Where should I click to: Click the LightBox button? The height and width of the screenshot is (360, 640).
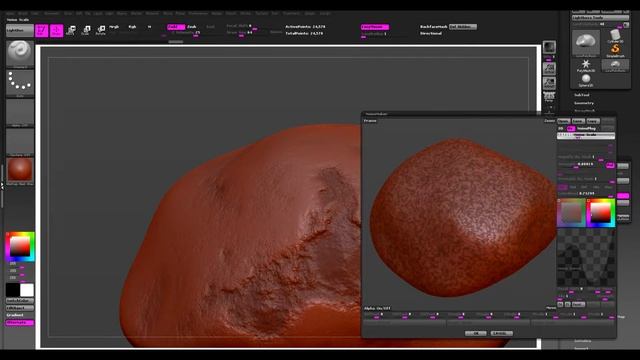point(20,30)
